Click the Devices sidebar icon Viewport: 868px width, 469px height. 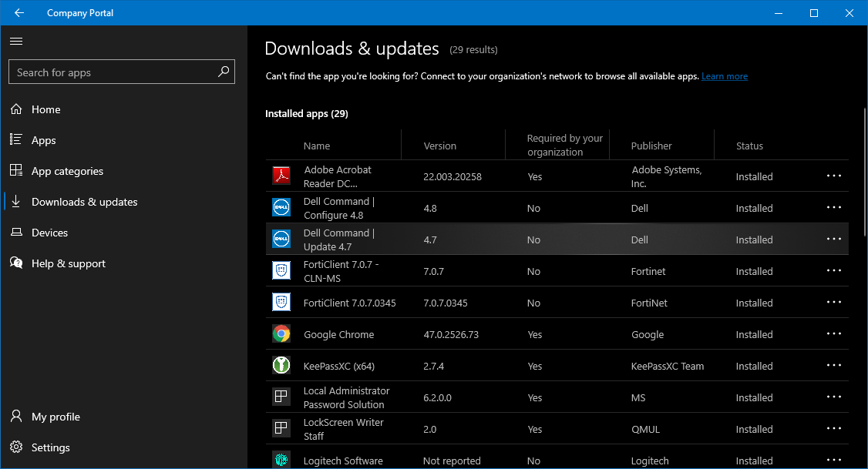coord(16,232)
